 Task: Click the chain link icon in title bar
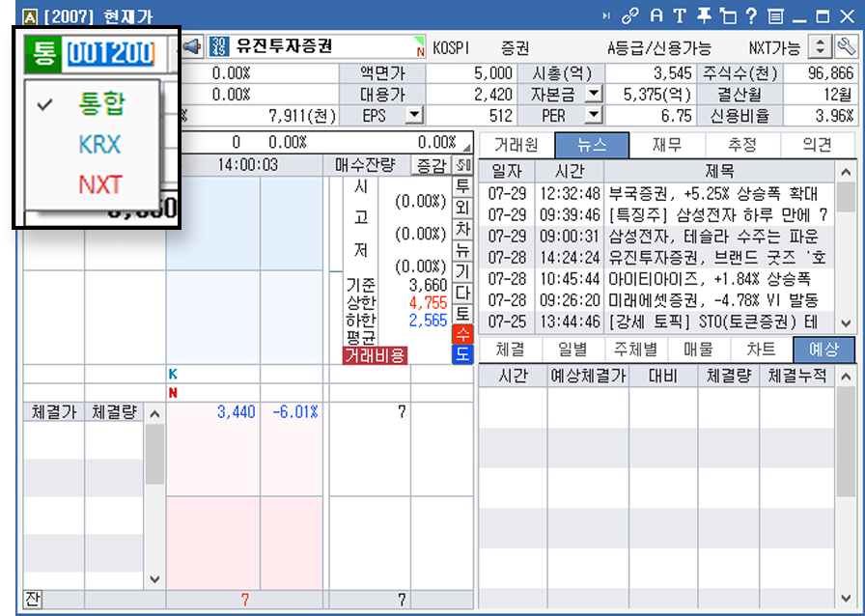[630, 16]
